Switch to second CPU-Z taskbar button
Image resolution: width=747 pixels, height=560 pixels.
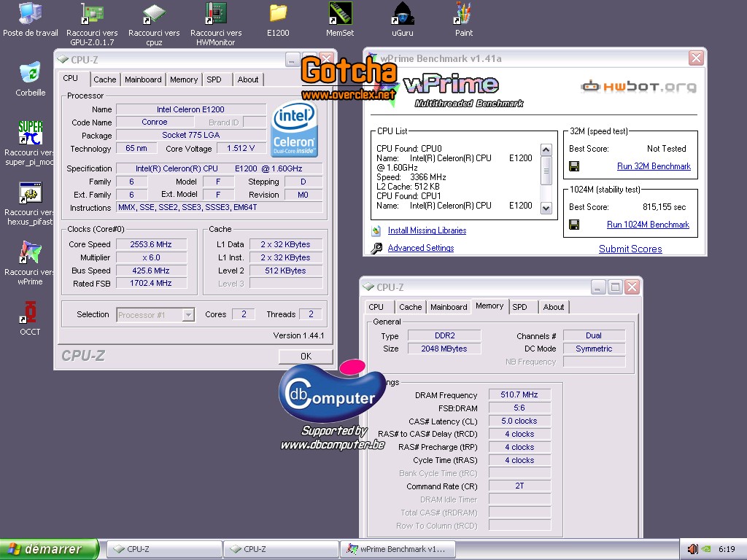281,549
